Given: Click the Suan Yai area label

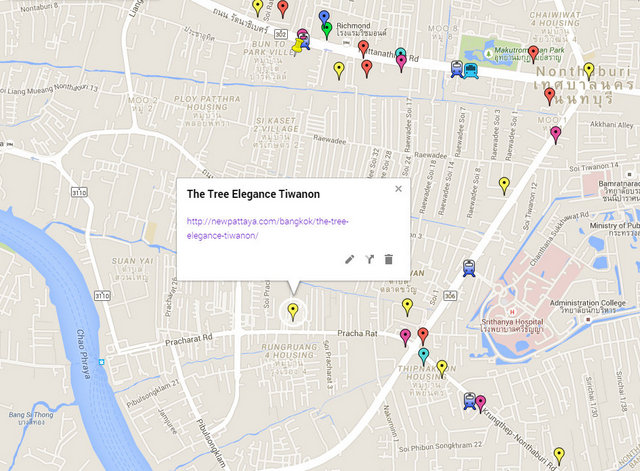Looking at the screenshot, I should click(133, 269).
